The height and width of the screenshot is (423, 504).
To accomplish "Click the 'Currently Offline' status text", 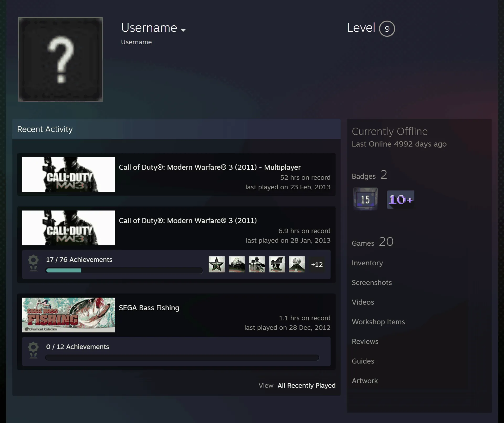I will pyautogui.click(x=390, y=131).
